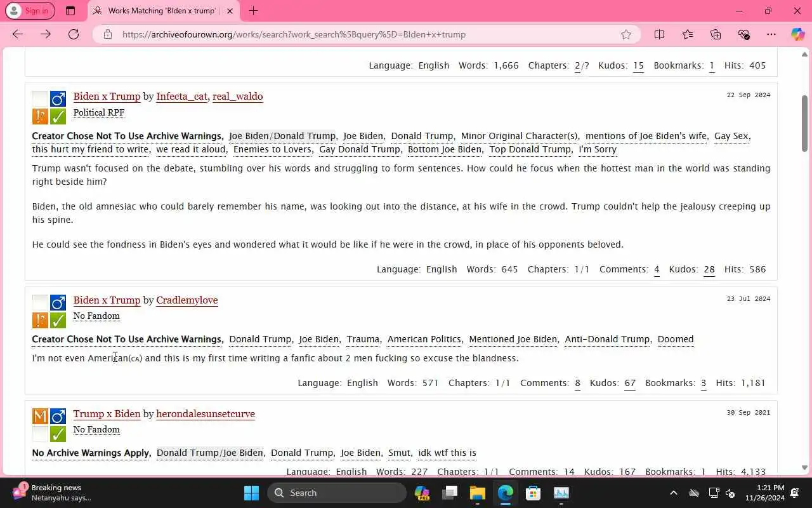812x508 pixels.
Task: Click complete checkmark icon for Infecta_cat work
Action: [58, 116]
